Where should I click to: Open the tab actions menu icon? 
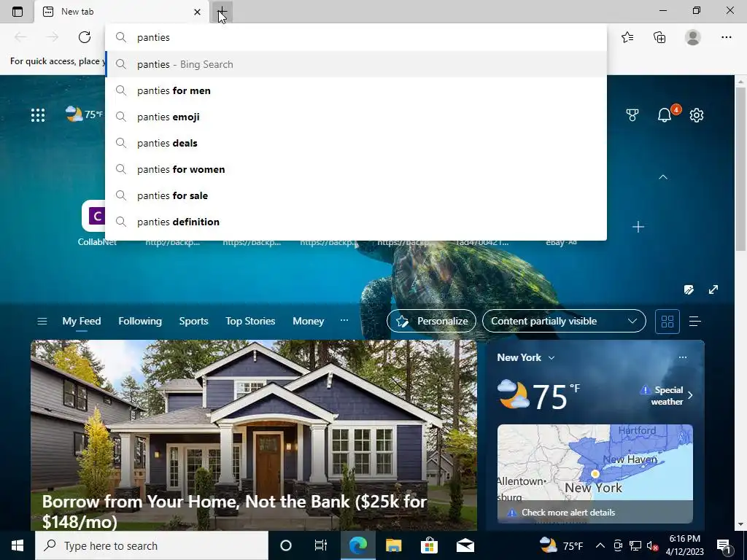pyautogui.click(x=18, y=12)
